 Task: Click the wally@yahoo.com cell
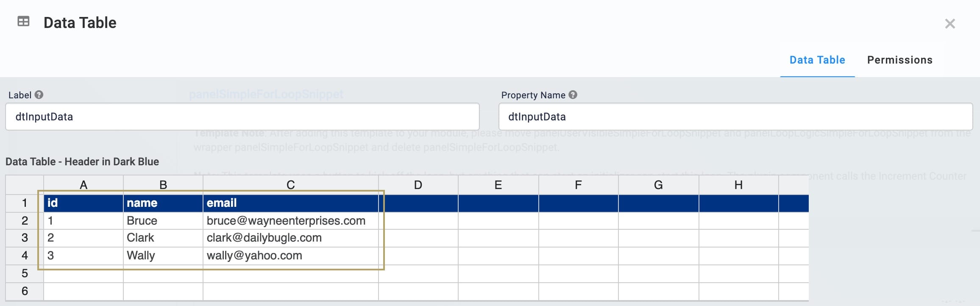point(291,256)
